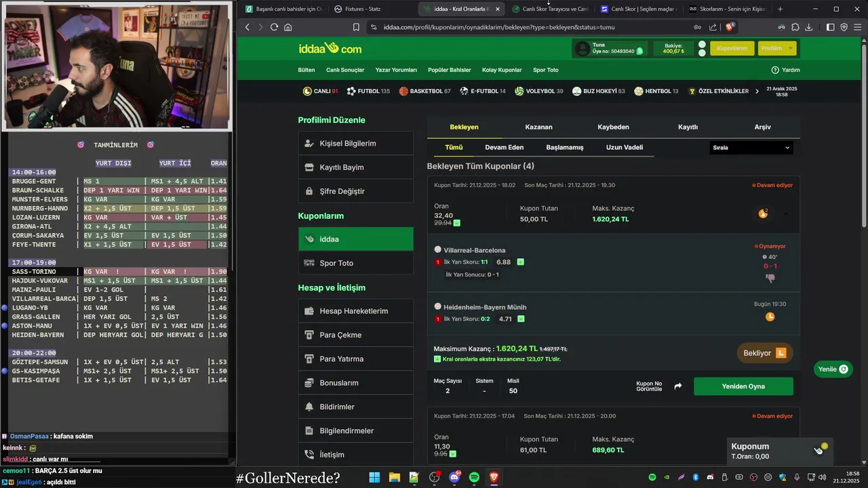Toggle the browser sidebar panel icon
Image resolution: width=868 pixels, height=488 pixels.
pos(831,27)
